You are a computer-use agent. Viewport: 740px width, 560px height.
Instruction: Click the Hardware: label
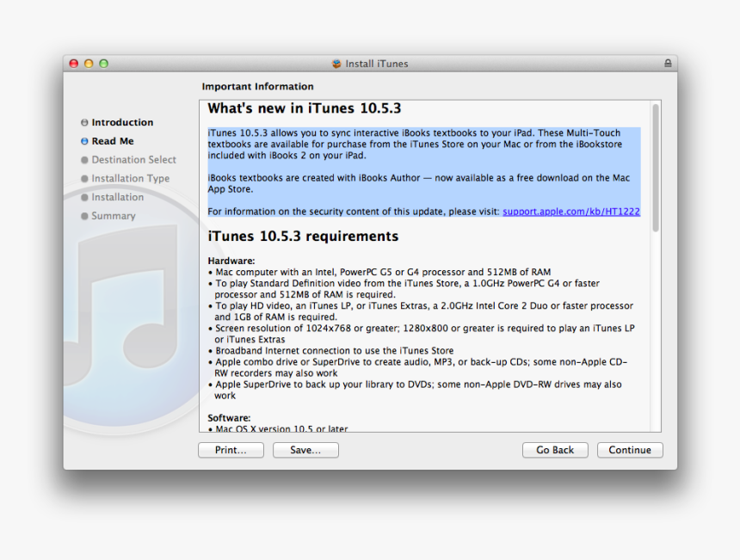pyautogui.click(x=231, y=261)
